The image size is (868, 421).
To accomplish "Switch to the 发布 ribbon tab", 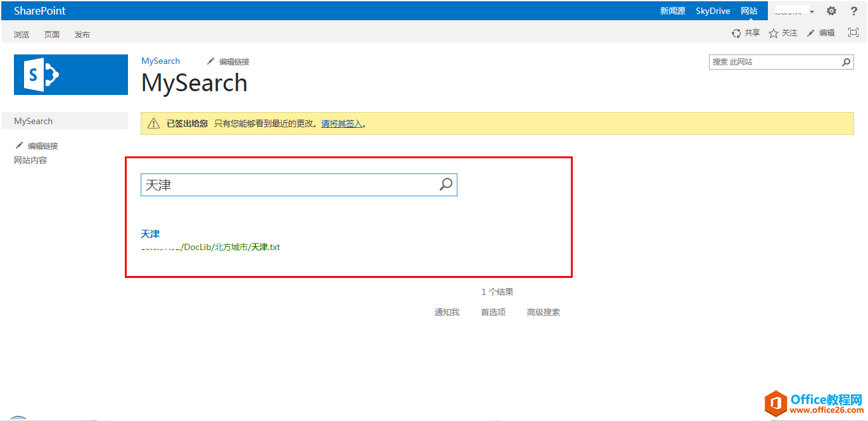I will 82,34.
